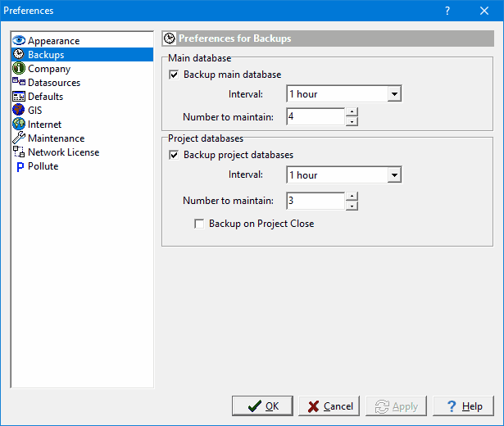504x426 pixels.
Task: Confirm settings with OK button
Action: (262, 406)
